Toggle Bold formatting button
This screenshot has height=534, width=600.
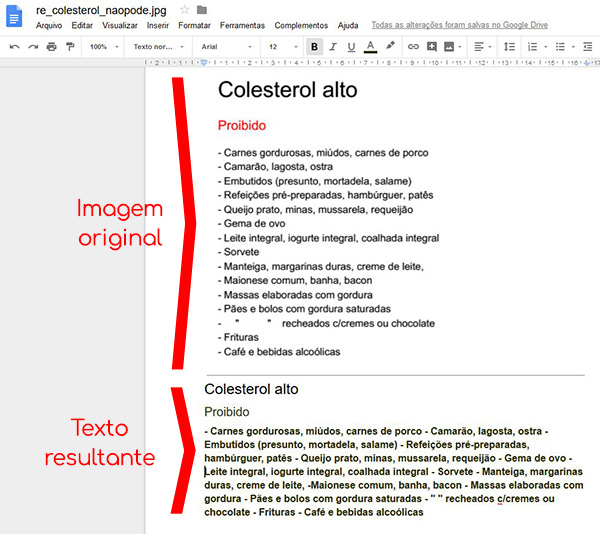tap(314, 47)
